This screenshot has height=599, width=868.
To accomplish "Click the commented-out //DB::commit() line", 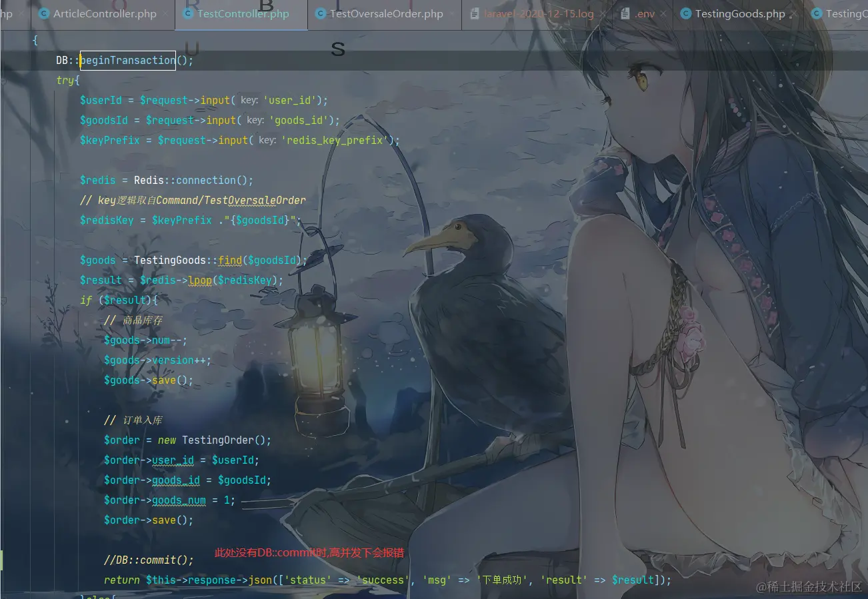I will tap(149, 560).
